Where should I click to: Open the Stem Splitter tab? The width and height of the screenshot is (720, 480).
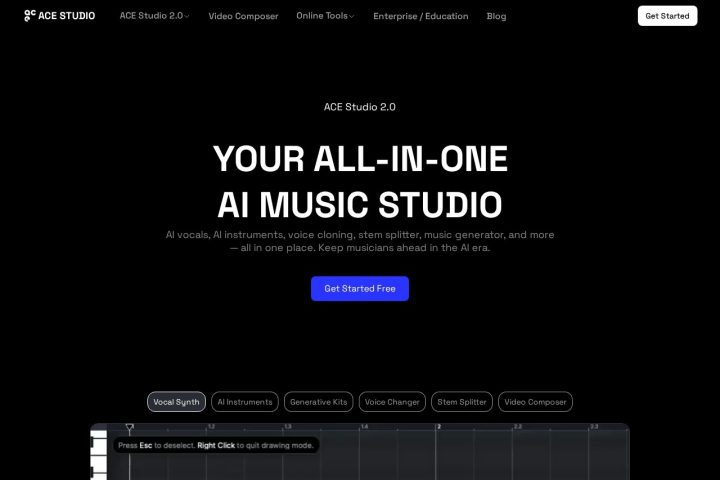pyautogui.click(x=462, y=402)
